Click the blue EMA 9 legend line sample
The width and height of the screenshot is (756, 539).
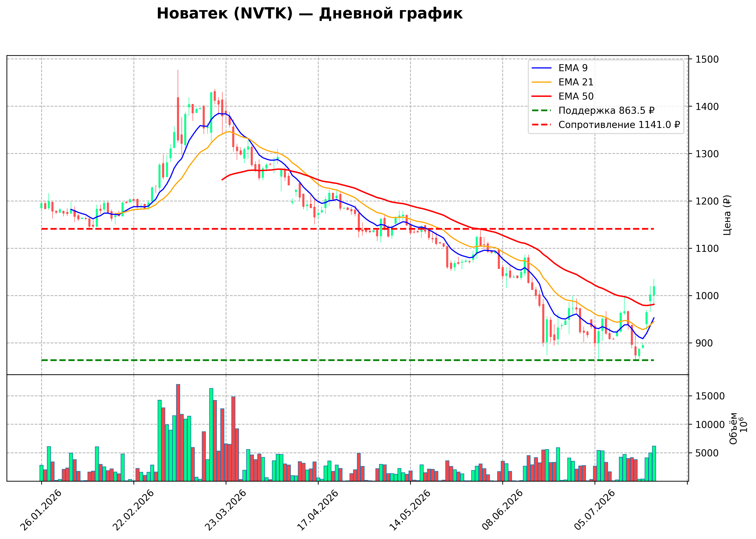point(541,68)
